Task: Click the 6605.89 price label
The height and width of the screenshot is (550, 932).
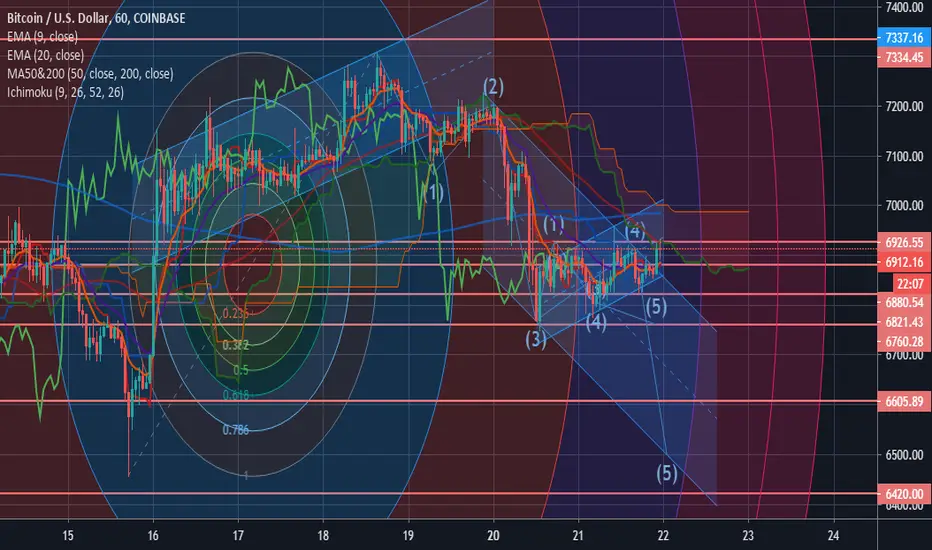Action: (x=903, y=401)
